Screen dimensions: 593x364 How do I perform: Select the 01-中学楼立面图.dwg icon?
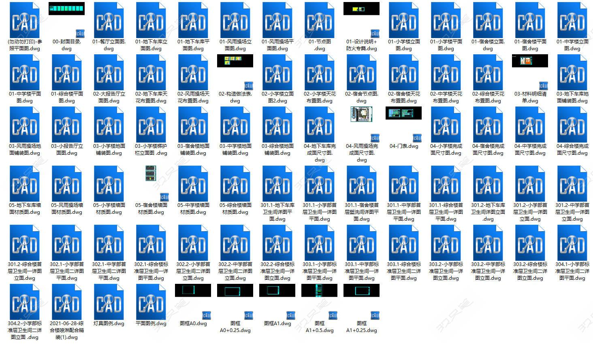(x=572, y=20)
